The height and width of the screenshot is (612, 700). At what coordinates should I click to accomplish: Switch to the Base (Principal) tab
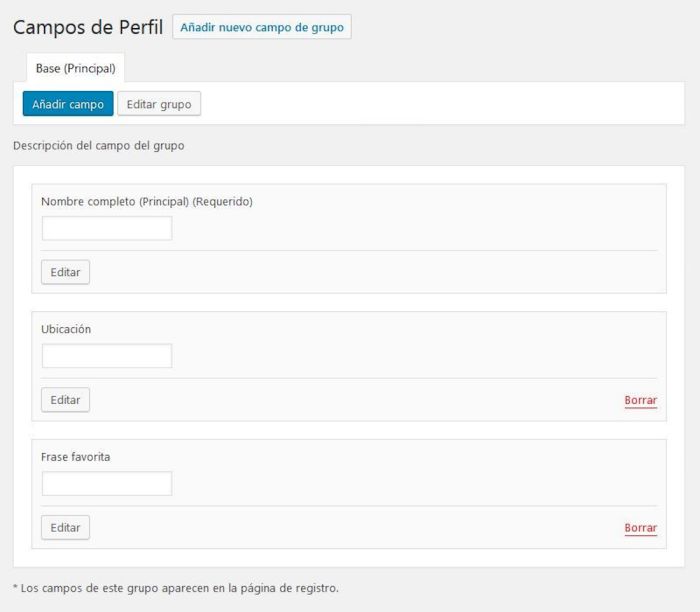[x=75, y=68]
